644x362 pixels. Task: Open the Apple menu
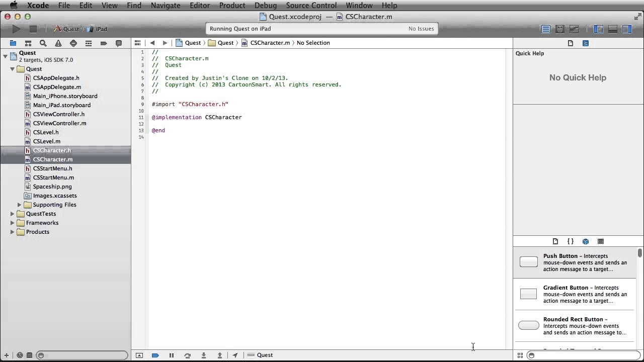coord(14,6)
